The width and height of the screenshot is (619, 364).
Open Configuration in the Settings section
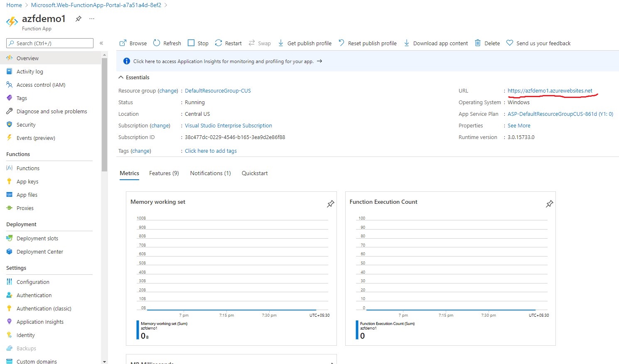tap(33, 282)
